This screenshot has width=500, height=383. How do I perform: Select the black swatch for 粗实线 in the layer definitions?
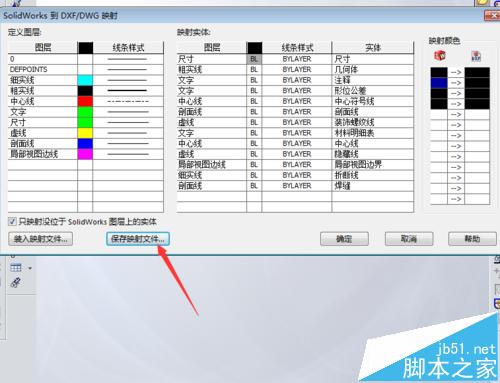pyautogui.click(x=85, y=91)
